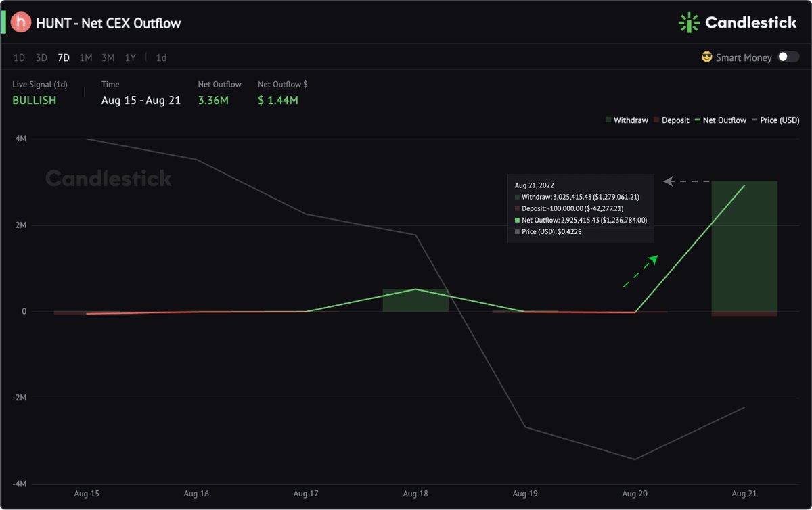Click the Aug 16 x-axis label

pos(196,494)
